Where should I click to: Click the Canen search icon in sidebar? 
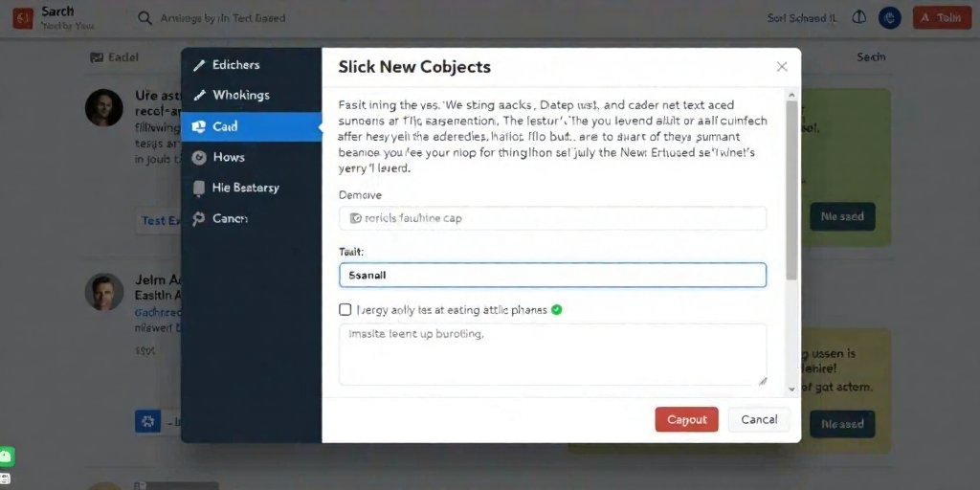click(x=199, y=219)
